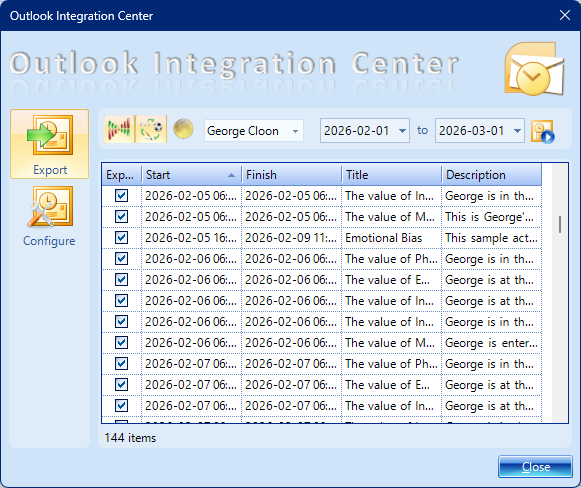This screenshot has height=488, width=581.
Task: Select the 2026-02-09 11:... finish cell
Action: tap(291, 238)
